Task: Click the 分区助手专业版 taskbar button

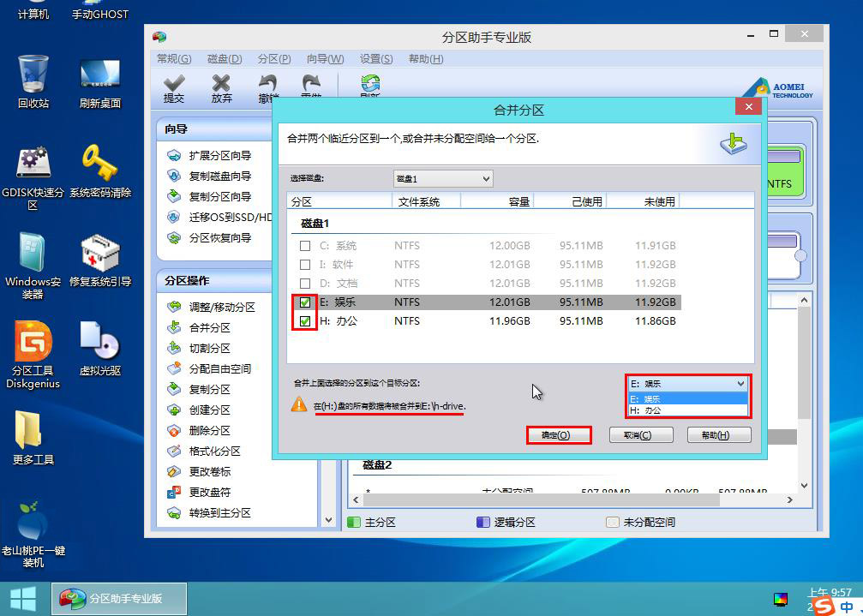Action: (x=119, y=598)
